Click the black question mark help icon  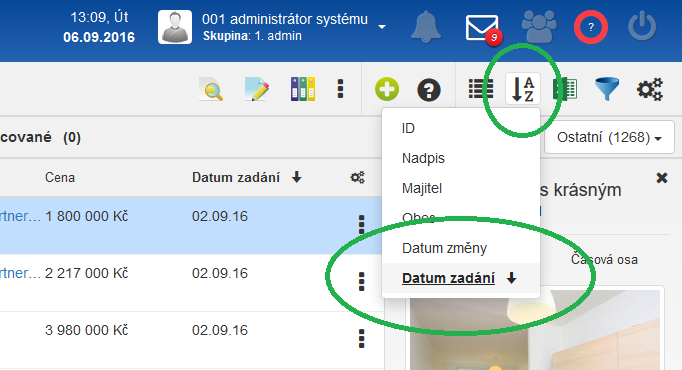(x=429, y=90)
